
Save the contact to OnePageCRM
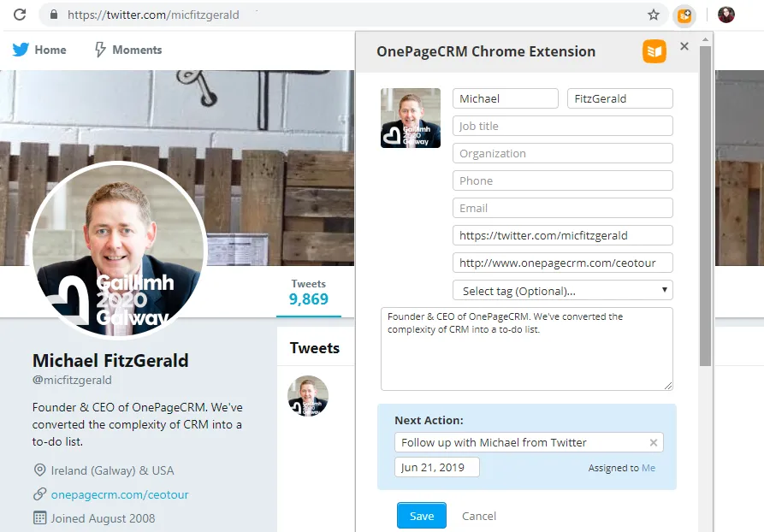pyautogui.click(x=422, y=516)
